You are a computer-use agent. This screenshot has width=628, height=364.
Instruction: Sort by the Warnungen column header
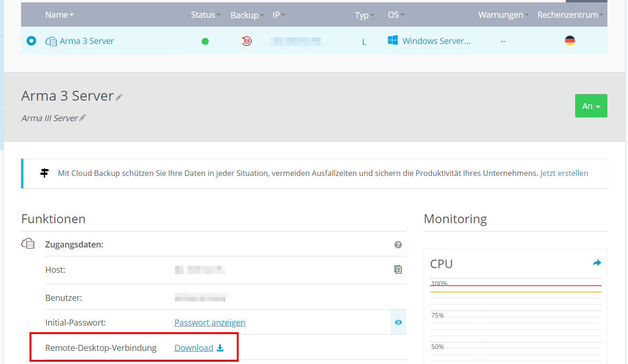point(504,15)
